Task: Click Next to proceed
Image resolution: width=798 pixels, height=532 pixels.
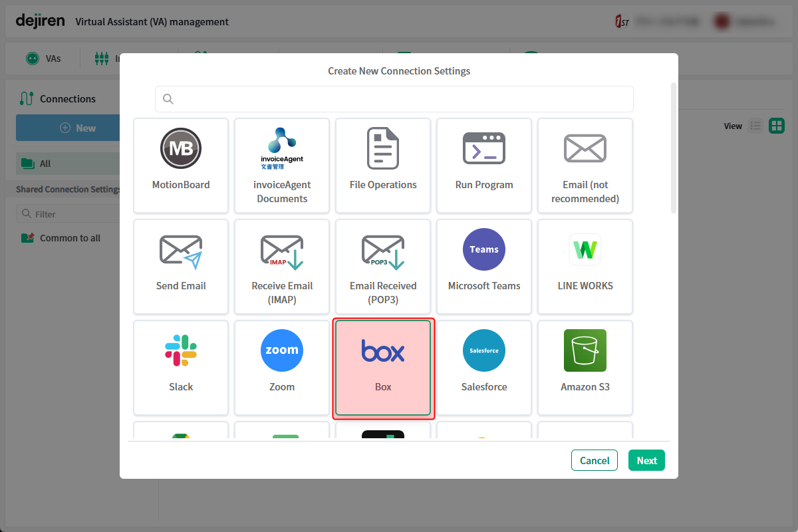Action: click(x=646, y=460)
